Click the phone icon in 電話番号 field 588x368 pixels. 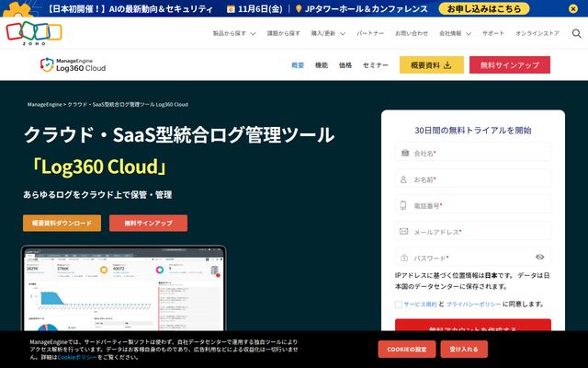[x=403, y=205]
